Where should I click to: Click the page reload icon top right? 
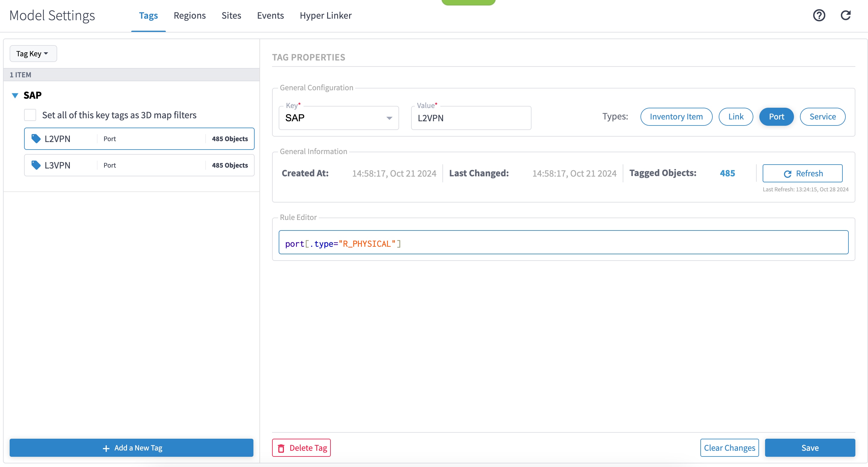tap(846, 16)
